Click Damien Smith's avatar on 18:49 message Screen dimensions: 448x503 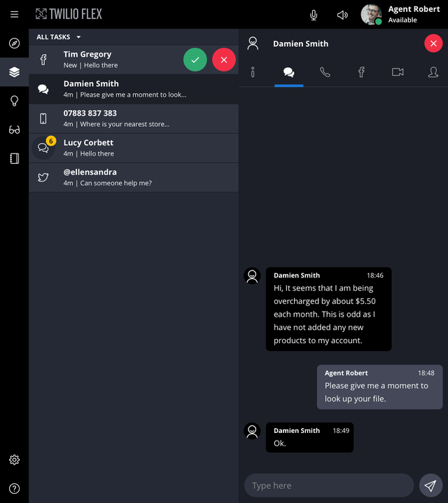click(x=252, y=431)
